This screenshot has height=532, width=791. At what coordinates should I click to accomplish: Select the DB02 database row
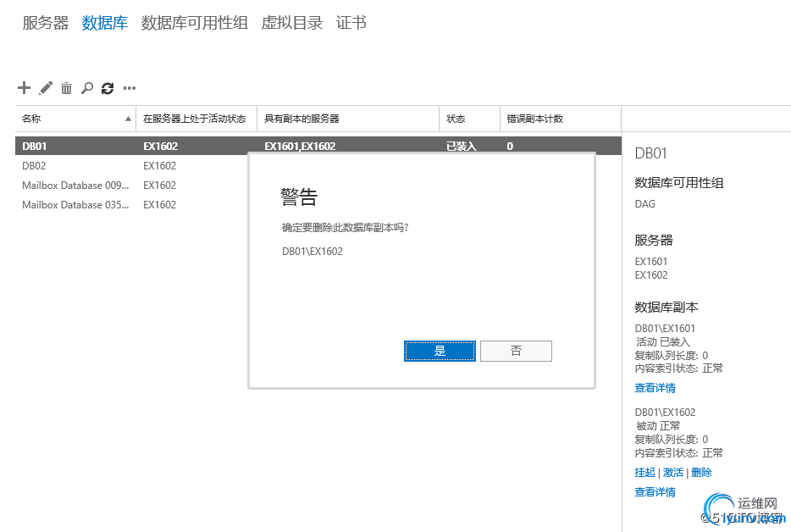pyautogui.click(x=131, y=165)
